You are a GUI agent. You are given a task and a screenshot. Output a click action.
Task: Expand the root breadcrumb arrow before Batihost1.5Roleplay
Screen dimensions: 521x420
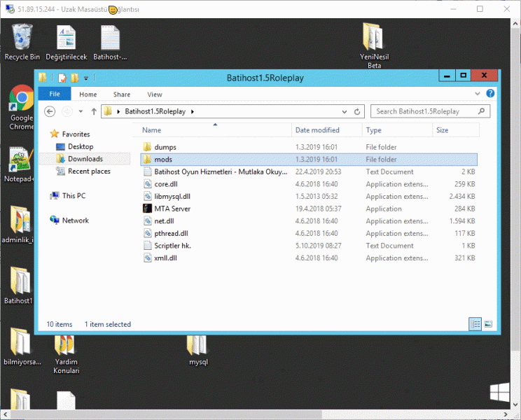coord(118,111)
